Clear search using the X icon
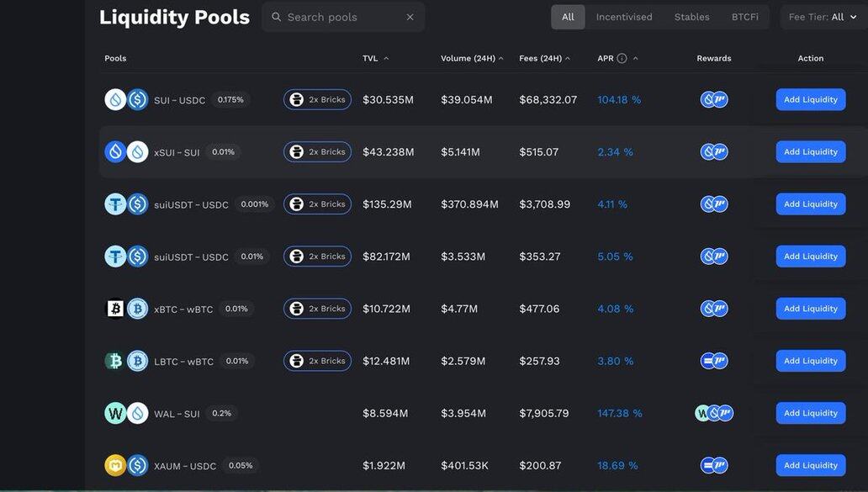The height and width of the screenshot is (492, 868). point(410,17)
